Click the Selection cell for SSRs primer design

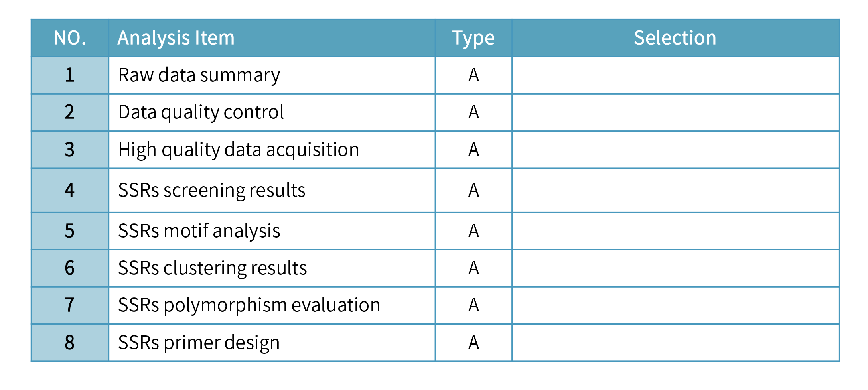pos(675,343)
